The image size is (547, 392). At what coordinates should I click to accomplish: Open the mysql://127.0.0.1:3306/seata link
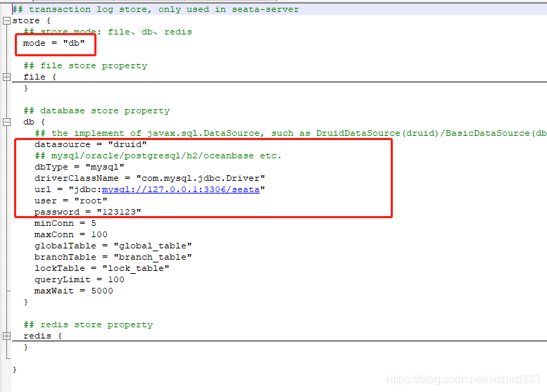click(181, 189)
